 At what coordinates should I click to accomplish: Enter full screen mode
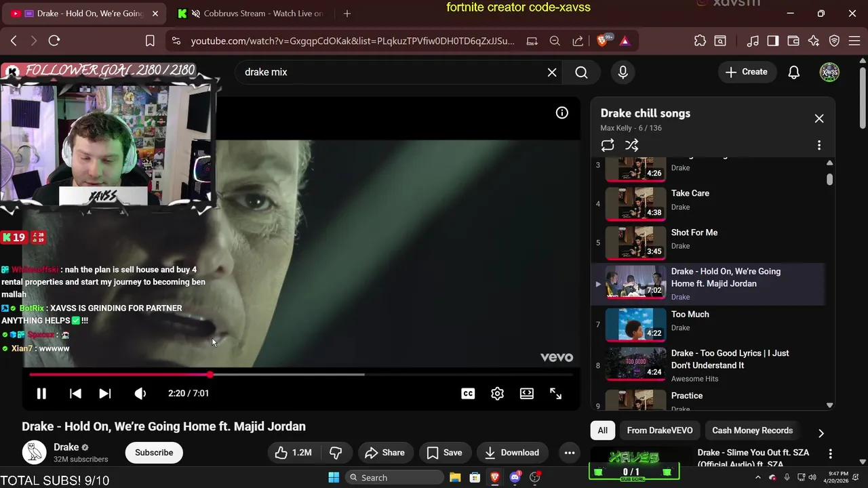click(x=555, y=393)
